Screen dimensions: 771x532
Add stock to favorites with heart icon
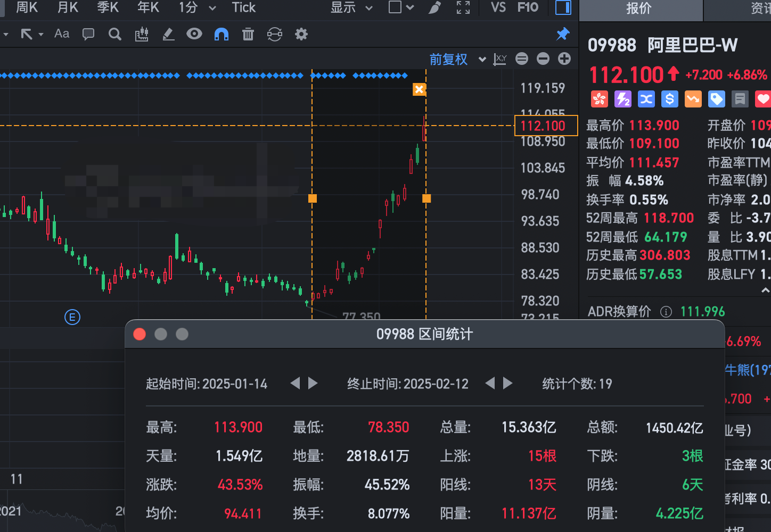pyautogui.click(x=763, y=99)
